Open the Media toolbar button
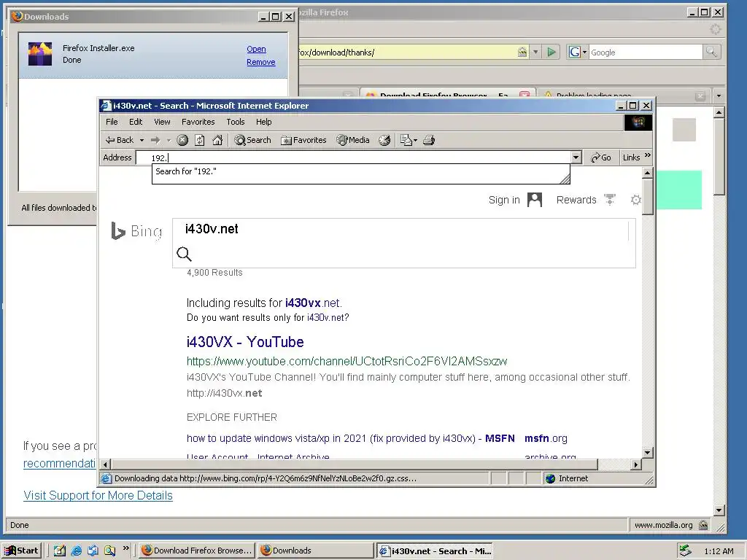This screenshot has width=747, height=560. 353,140
